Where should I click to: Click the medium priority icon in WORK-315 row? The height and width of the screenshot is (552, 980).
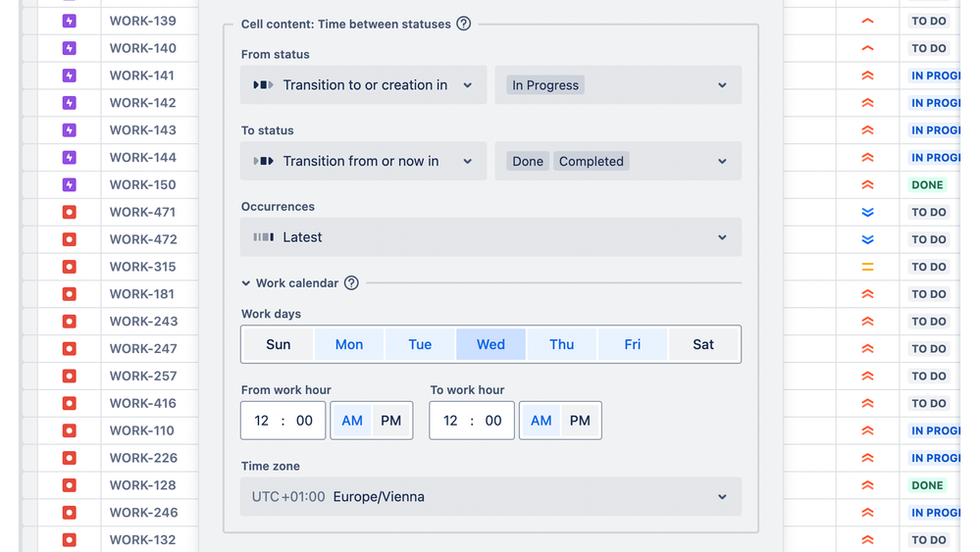[x=867, y=267]
